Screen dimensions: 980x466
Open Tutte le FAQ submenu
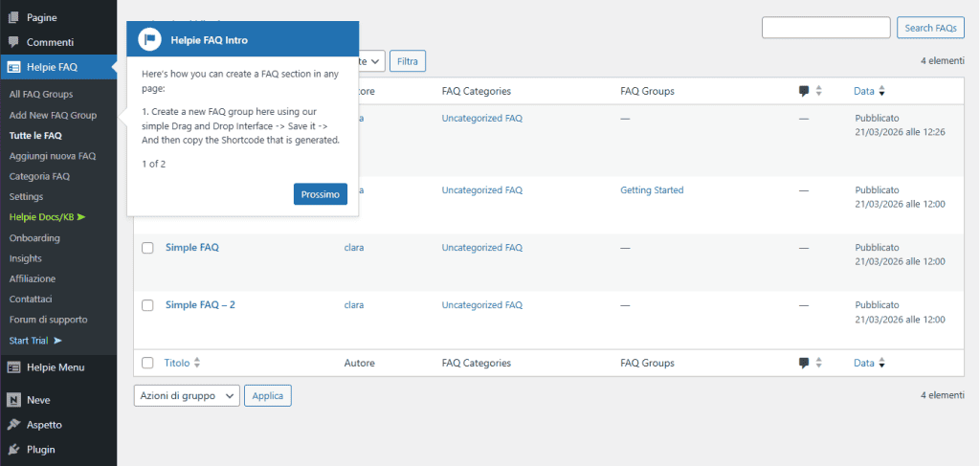35,136
